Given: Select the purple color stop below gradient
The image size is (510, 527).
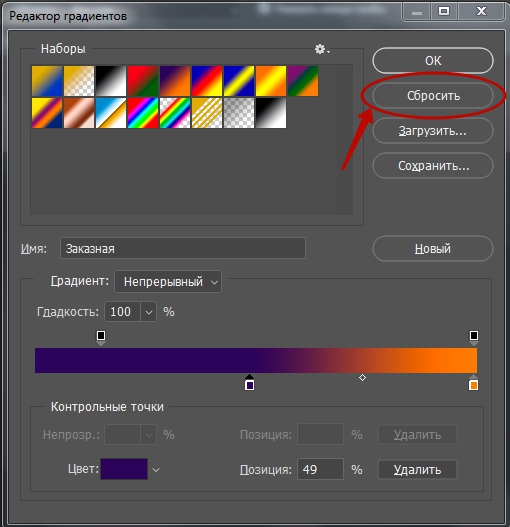Looking at the screenshot, I should [249, 382].
